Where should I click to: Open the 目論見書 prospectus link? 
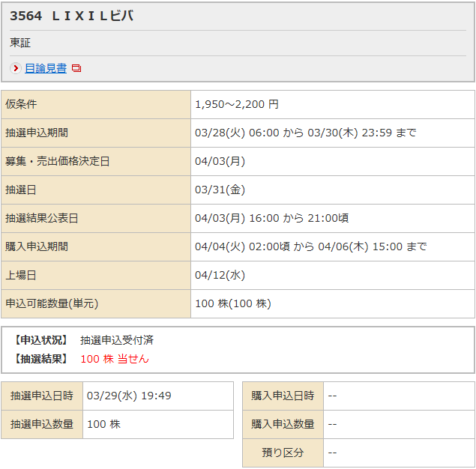tap(46, 68)
